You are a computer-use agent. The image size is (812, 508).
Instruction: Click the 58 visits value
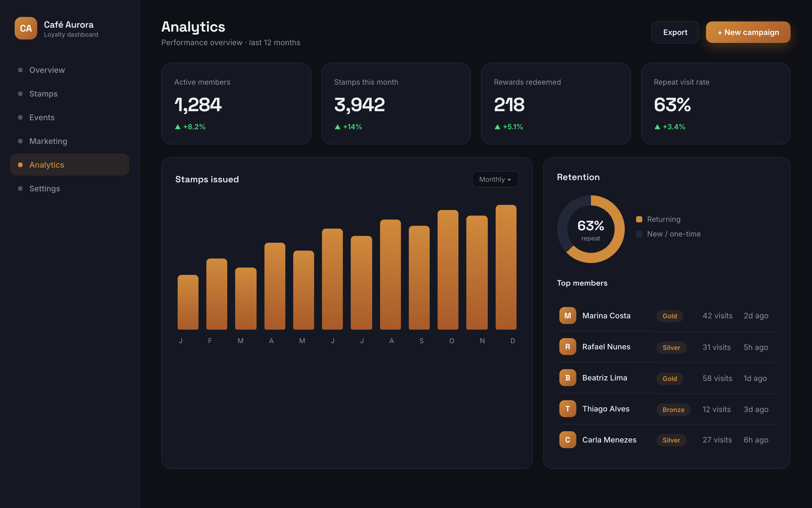[717, 378]
